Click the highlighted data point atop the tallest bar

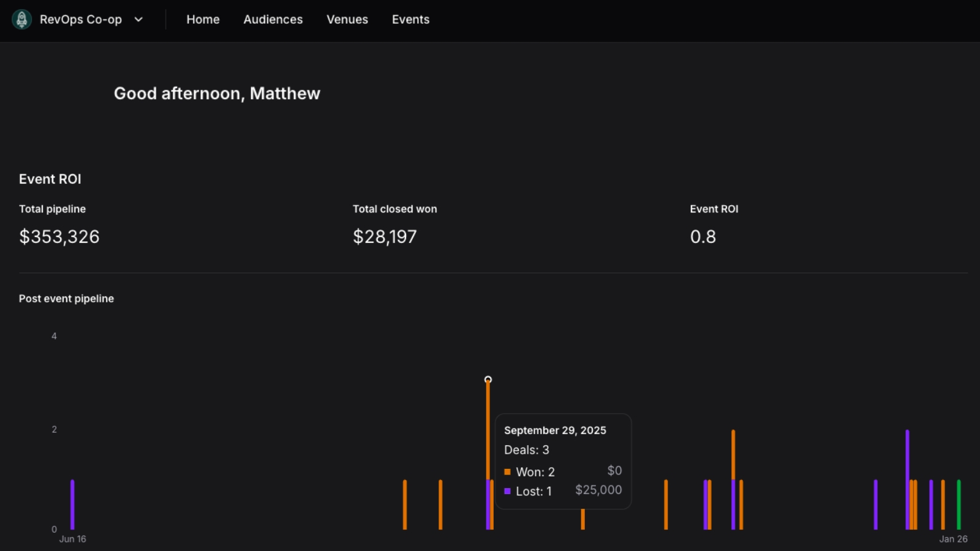488,380
